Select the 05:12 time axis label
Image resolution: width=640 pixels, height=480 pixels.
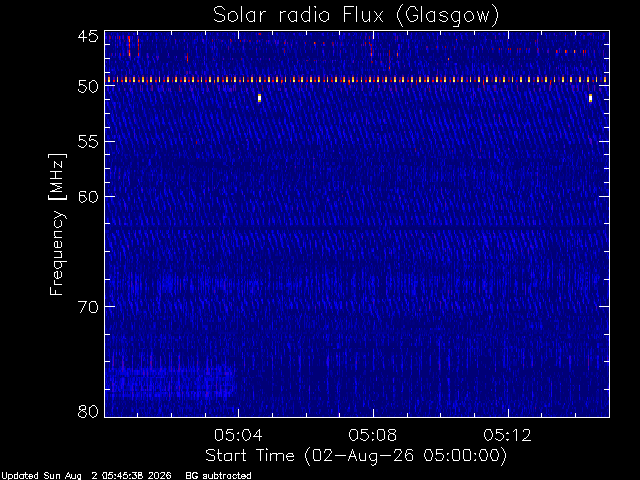click(x=507, y=435)
